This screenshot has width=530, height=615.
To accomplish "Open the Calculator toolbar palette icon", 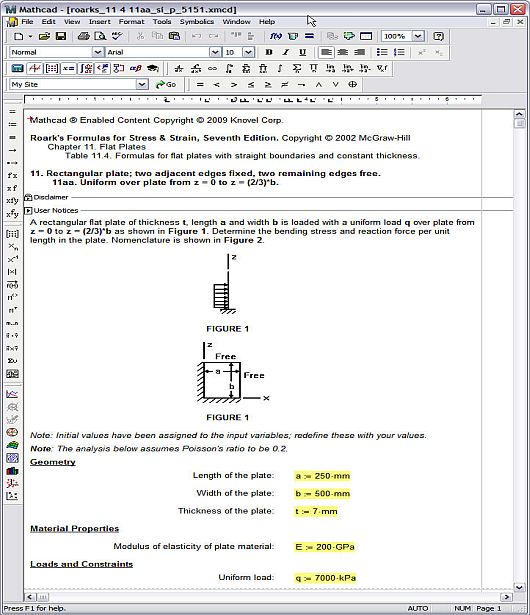I will tap(17, 69).
